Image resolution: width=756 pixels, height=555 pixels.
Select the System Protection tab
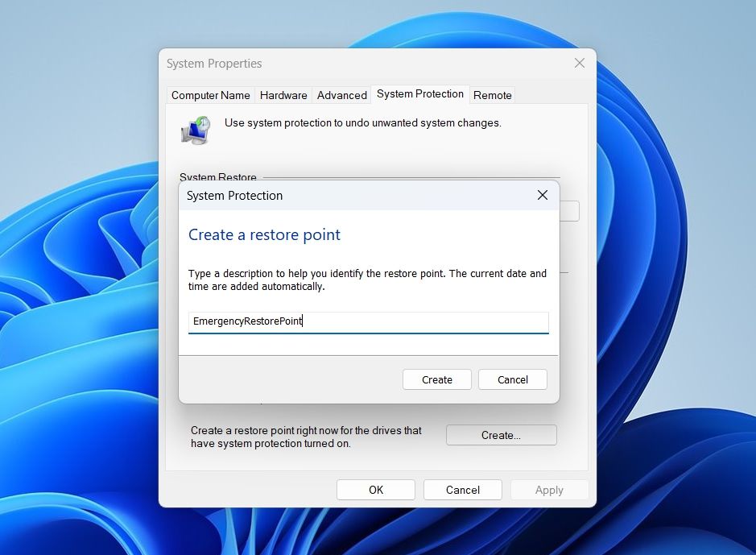tap(420, 93)
